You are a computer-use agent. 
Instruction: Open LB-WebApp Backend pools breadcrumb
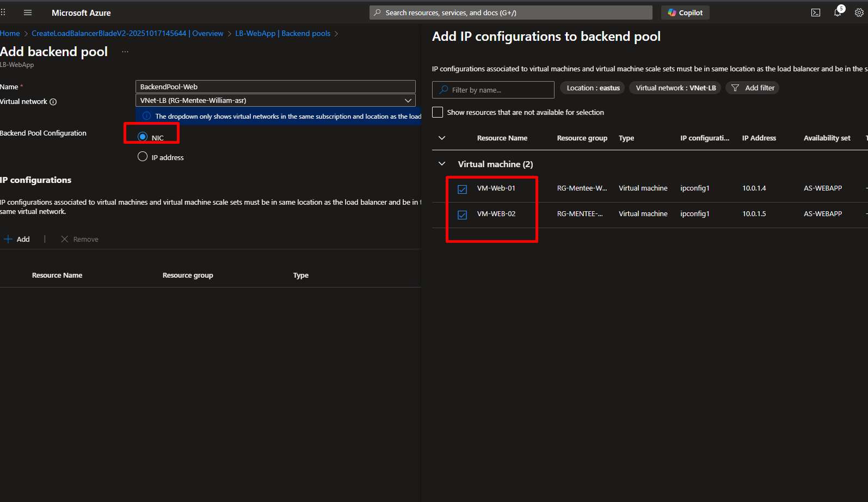point(282,33)
